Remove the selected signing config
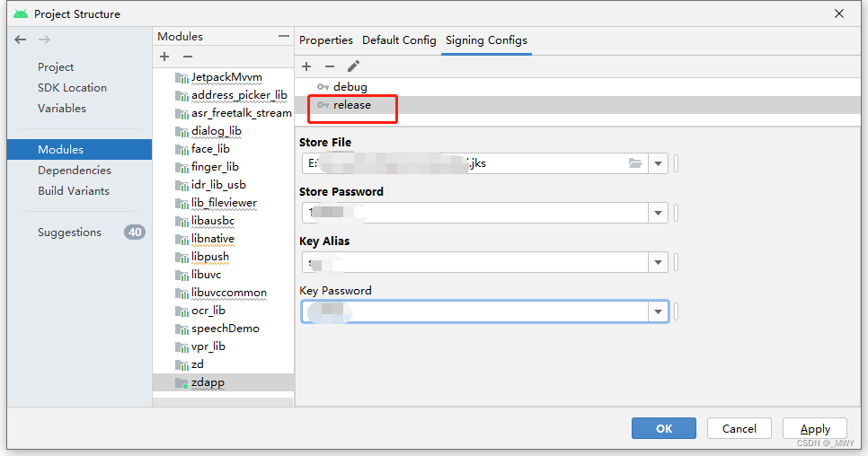This screenshot has width=868, height=456. tap(330, 66)
